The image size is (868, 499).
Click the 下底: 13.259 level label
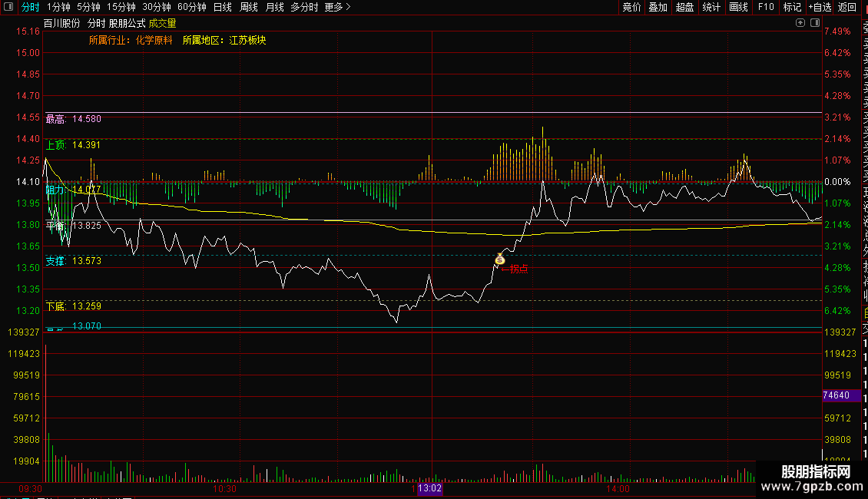(73, 306)
